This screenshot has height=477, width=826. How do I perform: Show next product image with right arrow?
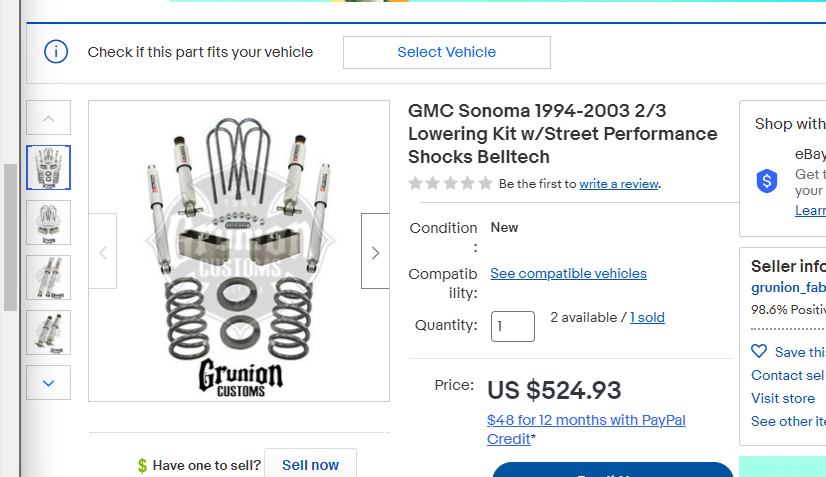[375, 252]
